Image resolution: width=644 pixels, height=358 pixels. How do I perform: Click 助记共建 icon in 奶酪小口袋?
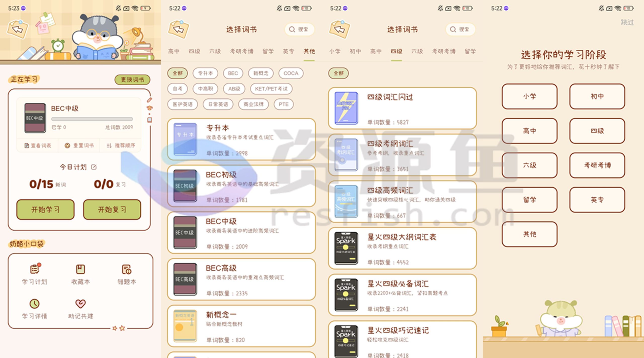point(82,304)
